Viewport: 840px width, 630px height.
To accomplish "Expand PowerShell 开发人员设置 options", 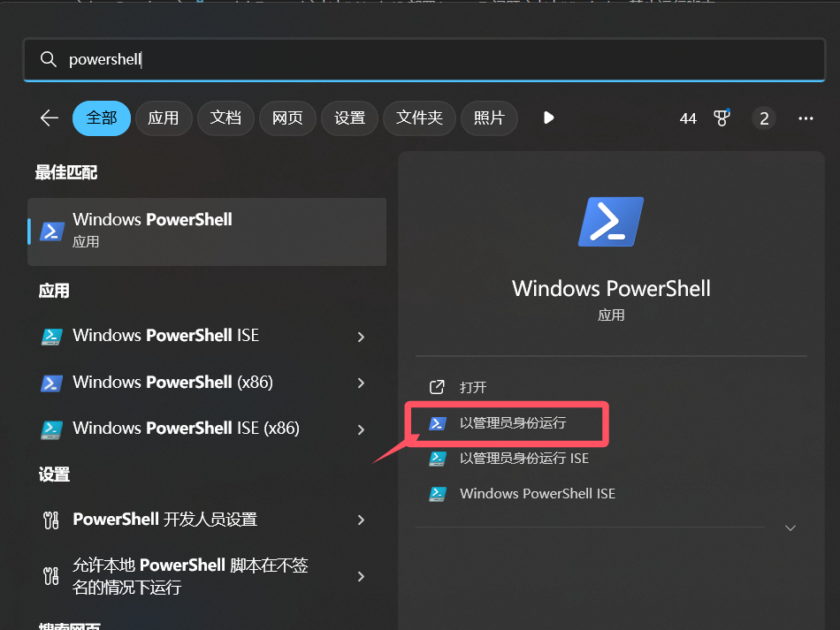I will point(361,520).
